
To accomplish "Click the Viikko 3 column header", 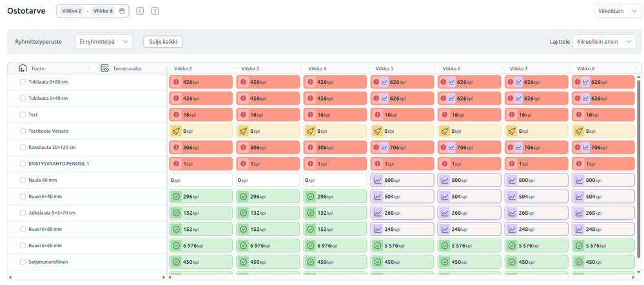I will pos(250,68).
